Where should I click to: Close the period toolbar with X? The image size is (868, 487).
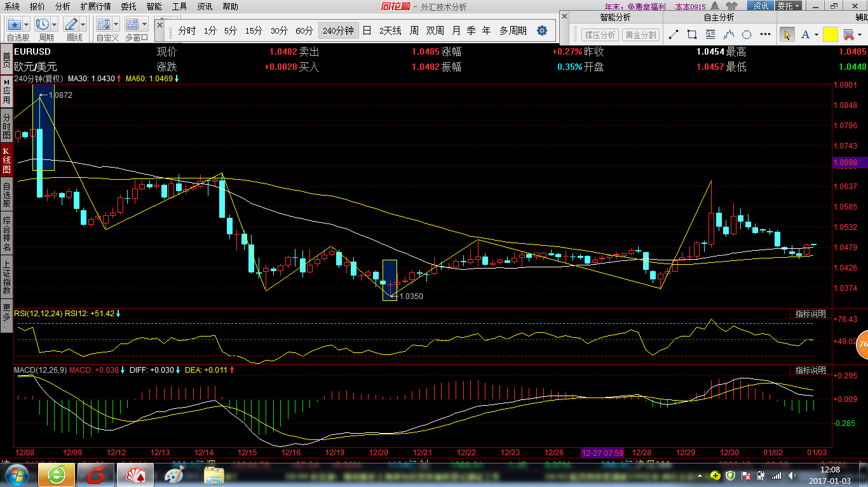point(159,23)
